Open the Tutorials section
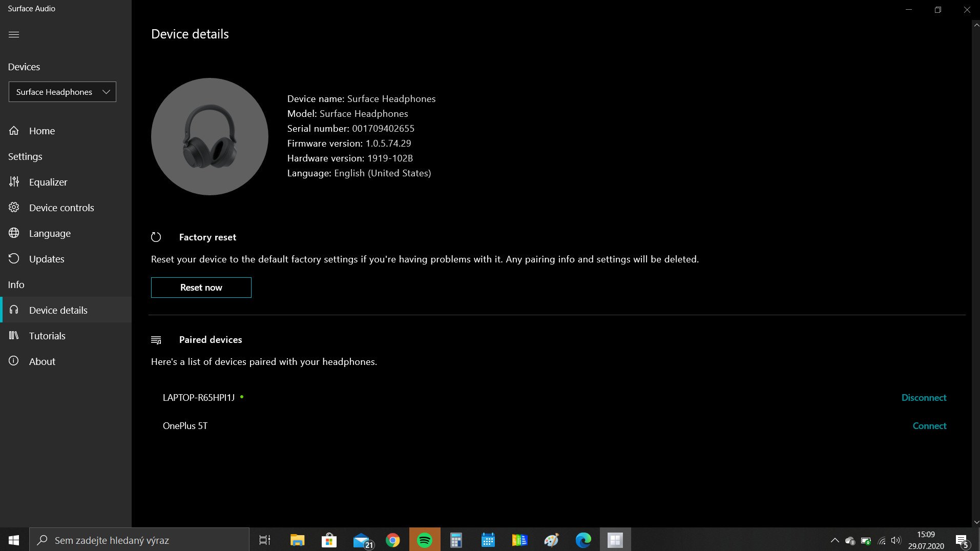 click(47, 336)
